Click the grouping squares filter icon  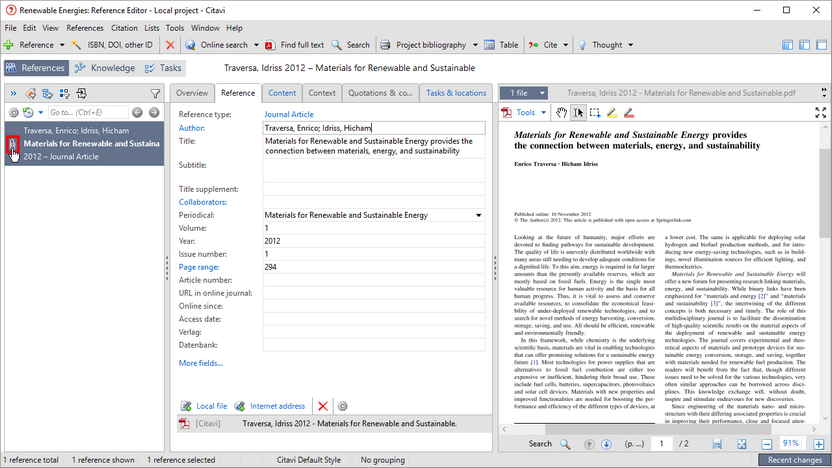click(x=65, y=94)
